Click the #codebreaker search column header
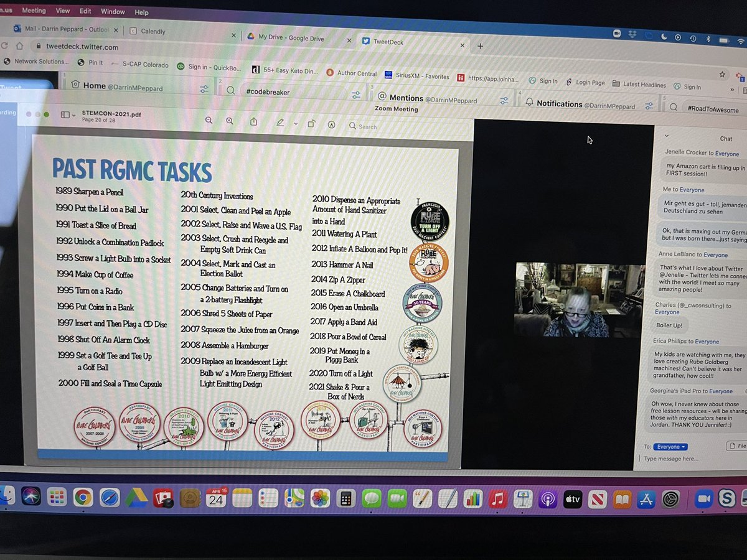This screenshot has width=747, height=560. pos(268,91)
